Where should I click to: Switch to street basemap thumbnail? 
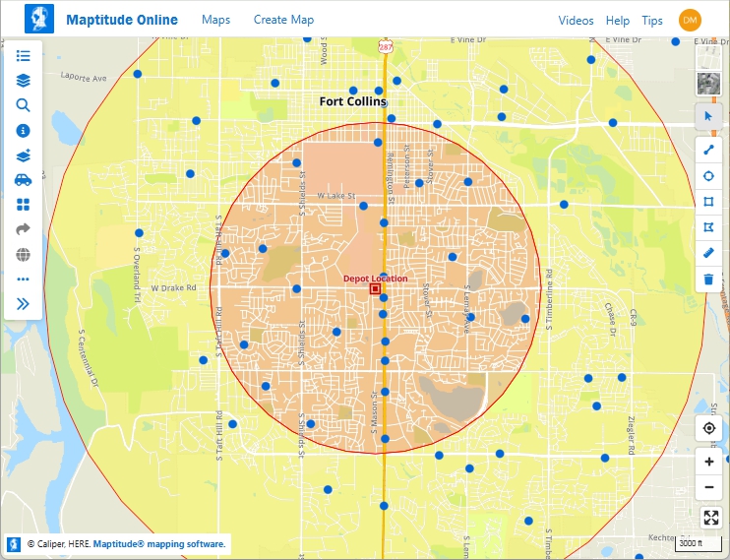[708, 58]
